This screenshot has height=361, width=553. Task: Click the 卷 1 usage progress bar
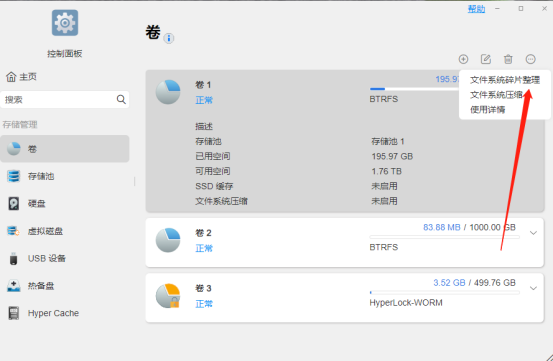(414, 89)
